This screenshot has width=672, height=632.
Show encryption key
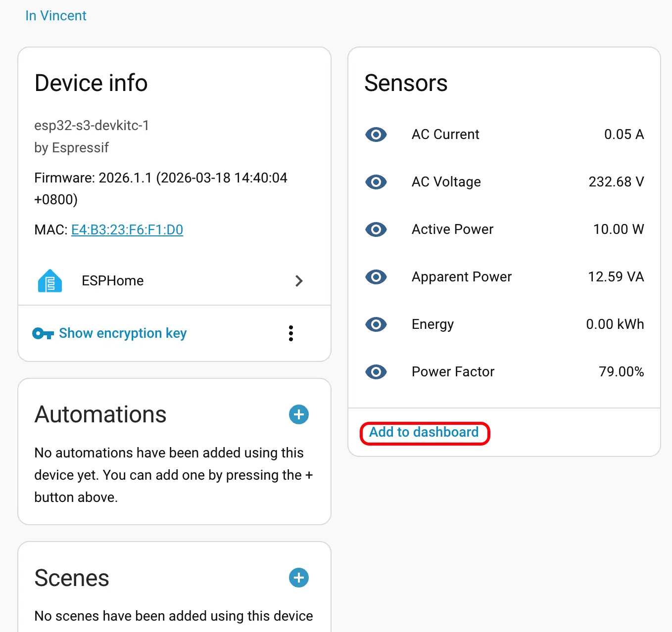[123, 333]
